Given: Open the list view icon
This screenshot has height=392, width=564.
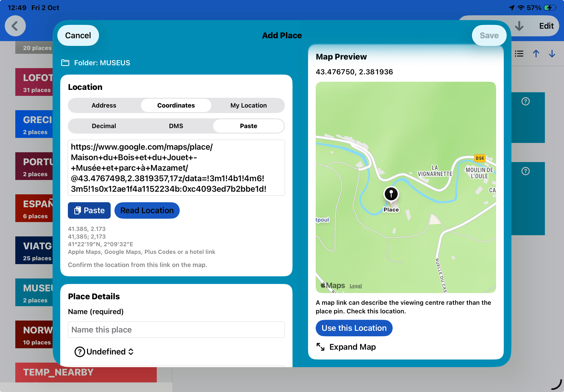Looking at the screenshot, I should 519,54.
